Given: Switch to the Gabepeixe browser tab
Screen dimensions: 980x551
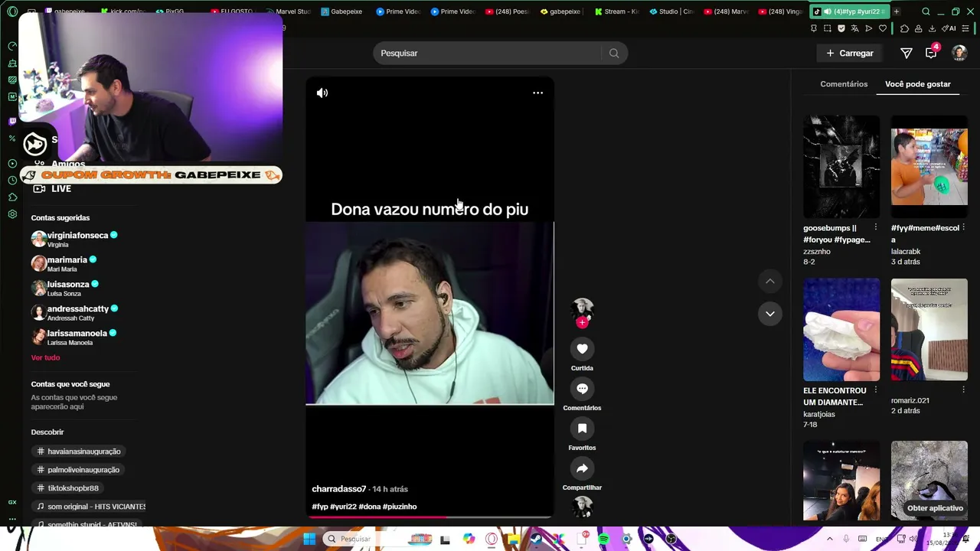Looking at the screenshot, I should [x=342, y=11].
